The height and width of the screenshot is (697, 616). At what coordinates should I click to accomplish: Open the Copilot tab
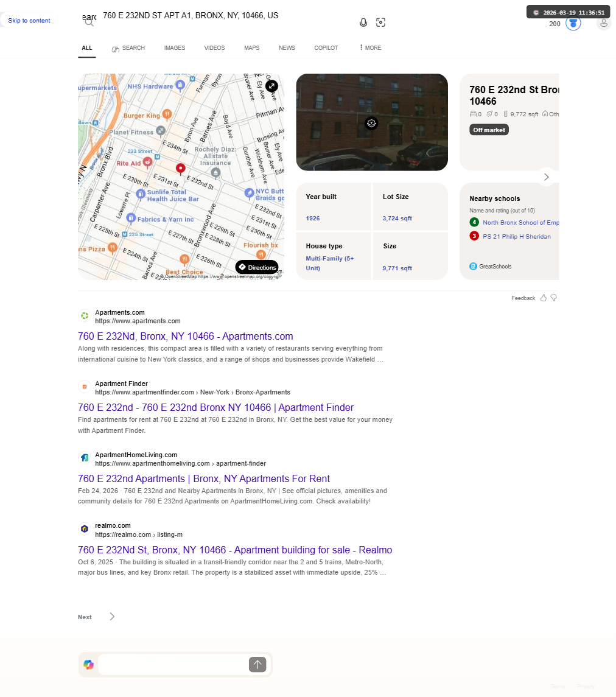pyautogui.click(x=326, y=47)
